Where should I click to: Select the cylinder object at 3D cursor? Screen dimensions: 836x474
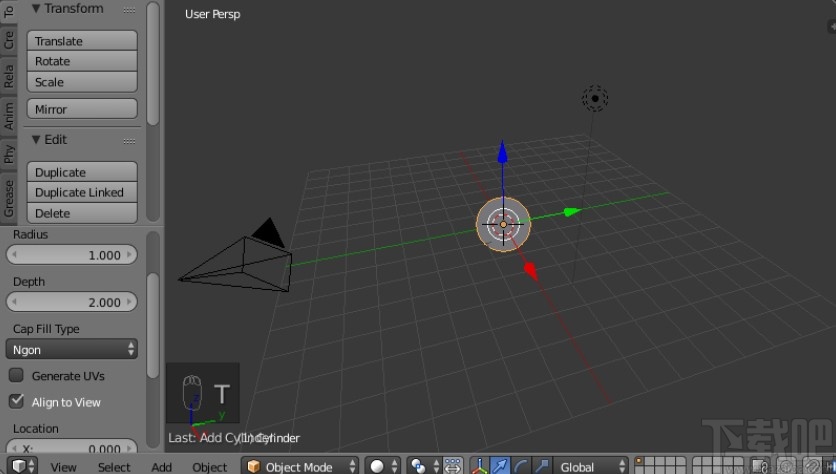[503, 224]
